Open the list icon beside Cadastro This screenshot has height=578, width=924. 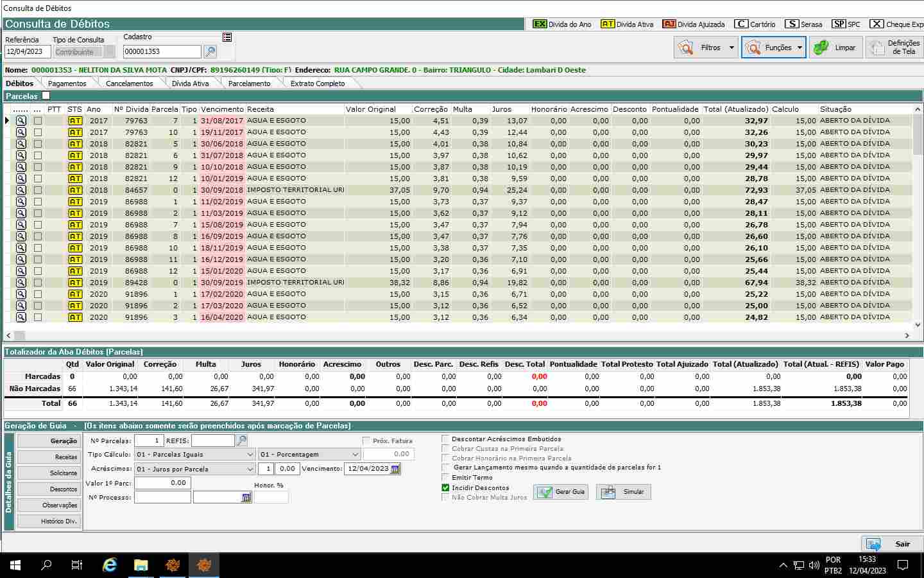pyautogui.click(x=227, y=37)
